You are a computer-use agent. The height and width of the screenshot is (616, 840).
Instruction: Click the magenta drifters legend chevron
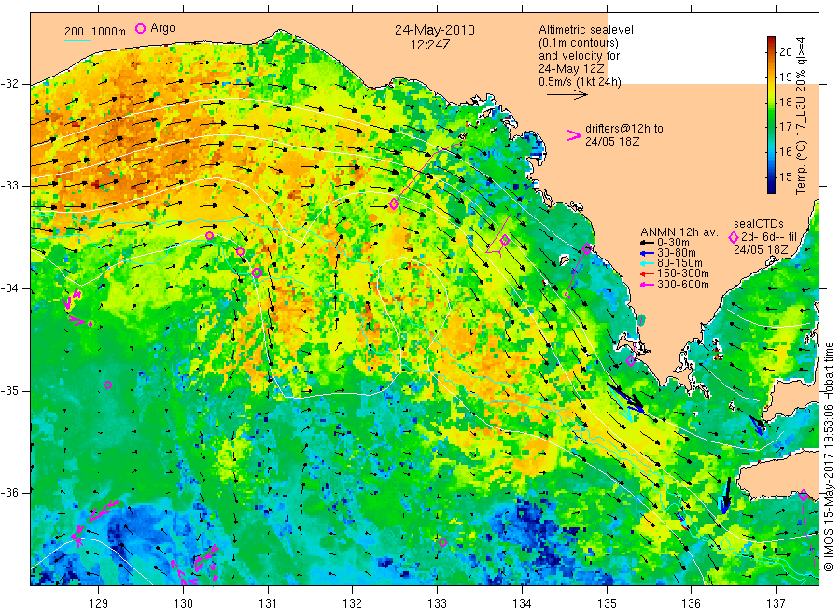[574, 135]
